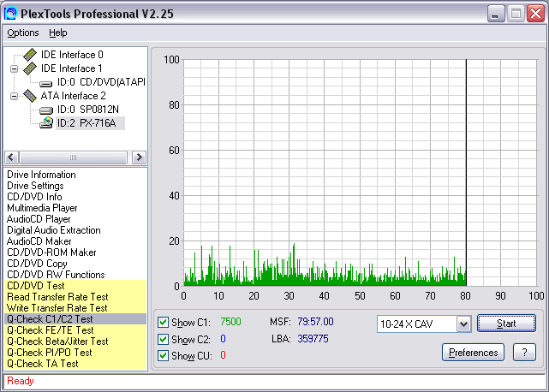
Task: Click the horizontal scrollbar thumb in device tree
Action: click(73, 157)
